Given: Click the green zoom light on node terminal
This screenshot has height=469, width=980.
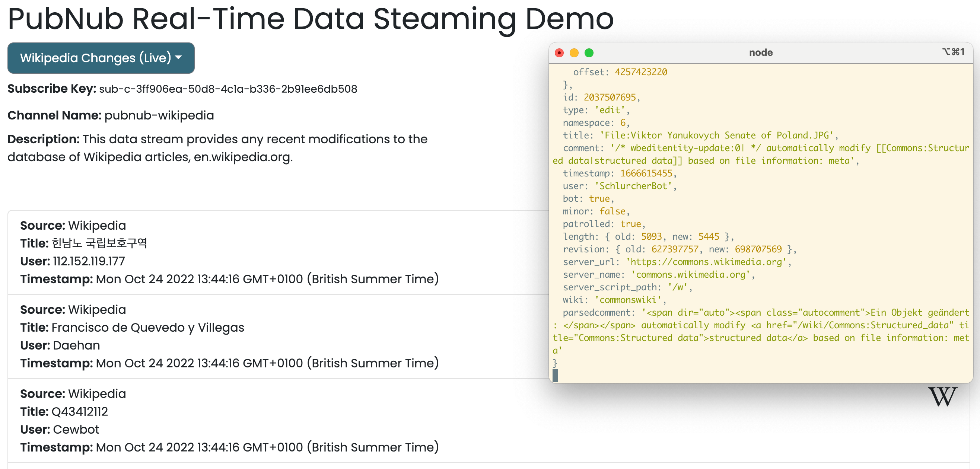Looking at the screenshot, I should [x=589, y=53].
